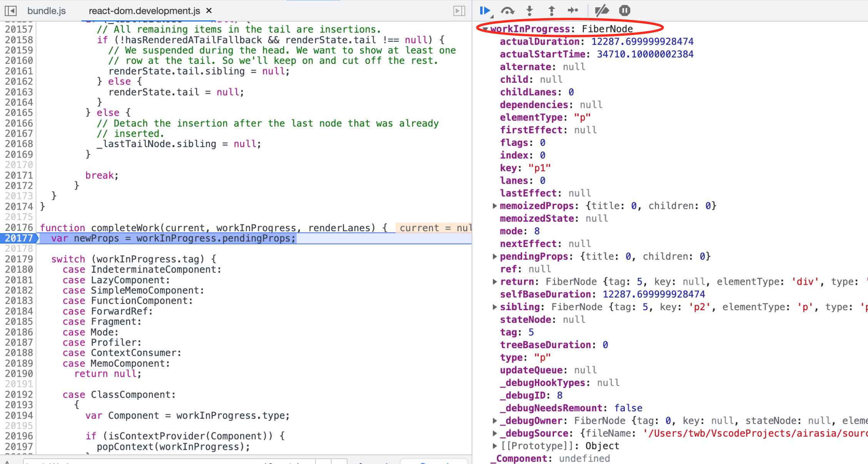The width and height of the screenshot is (868, 464).
Task: Expand the sibling FiberNode property
Action: coord(495,307)
